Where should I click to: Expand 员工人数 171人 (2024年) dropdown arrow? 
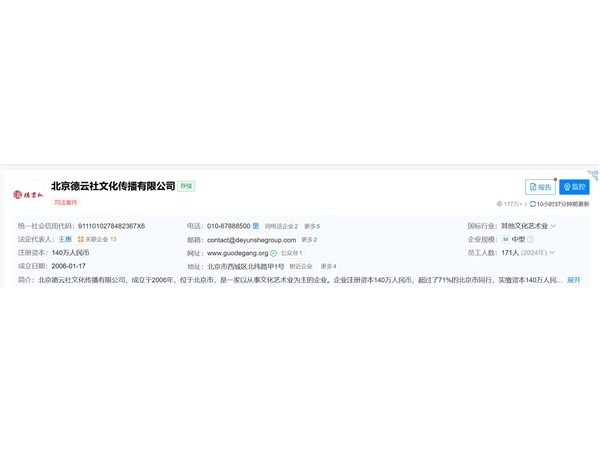click(x=552, y=253)
